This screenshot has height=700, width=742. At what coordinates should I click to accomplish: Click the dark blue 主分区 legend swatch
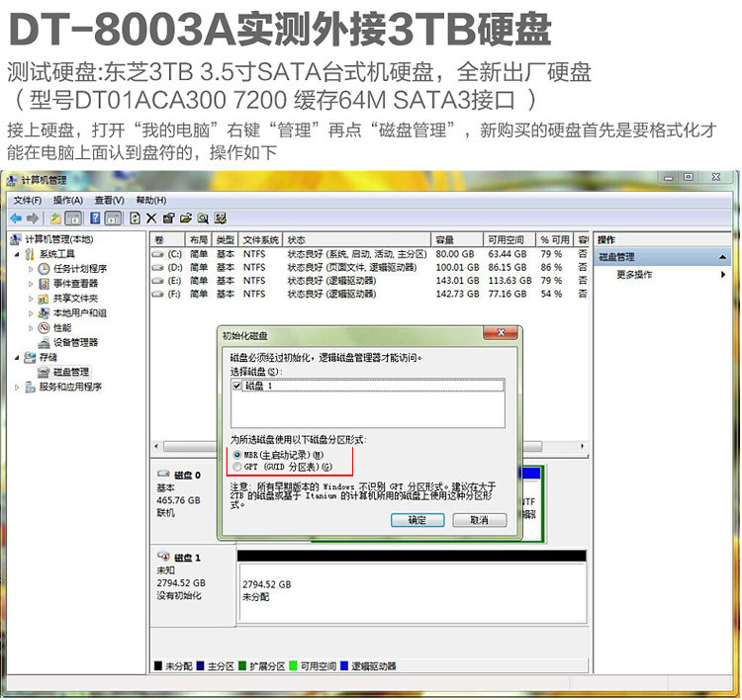(x=200, y=666)
